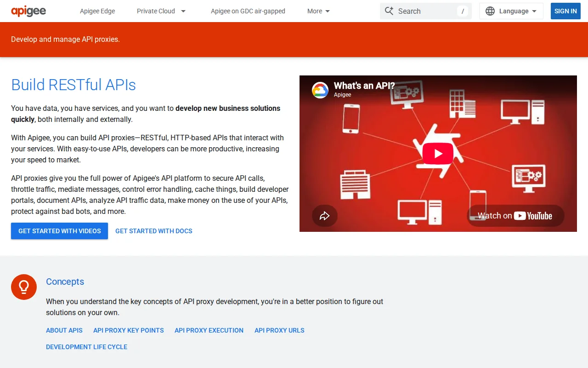Open the Apigee Edge tab
The image size is (588, 368).
97,11
